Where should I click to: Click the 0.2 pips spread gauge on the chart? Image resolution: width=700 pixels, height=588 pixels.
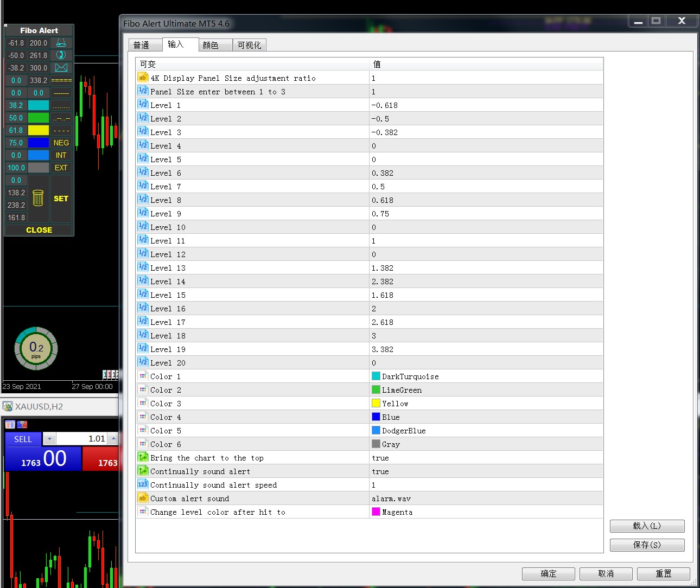tap(36, 348)
